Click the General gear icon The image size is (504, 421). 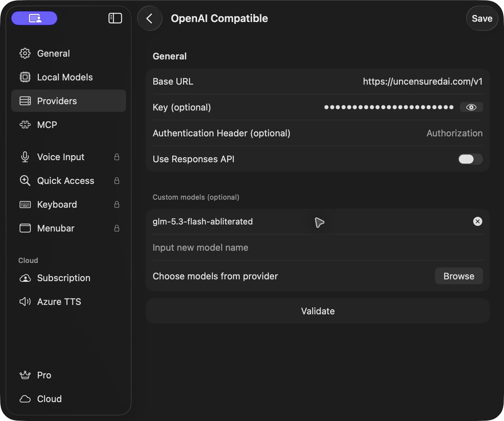click(25, 53)
